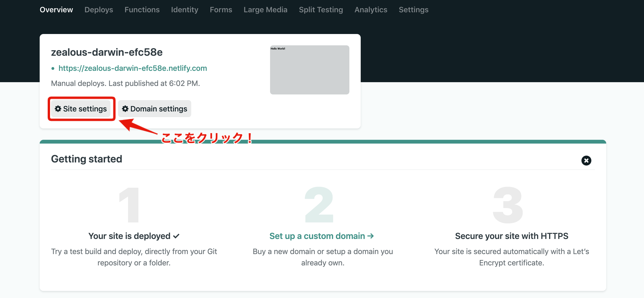Click the Site settings button
The width and height of the screenshot is (644, 298).
coord(81,109)
